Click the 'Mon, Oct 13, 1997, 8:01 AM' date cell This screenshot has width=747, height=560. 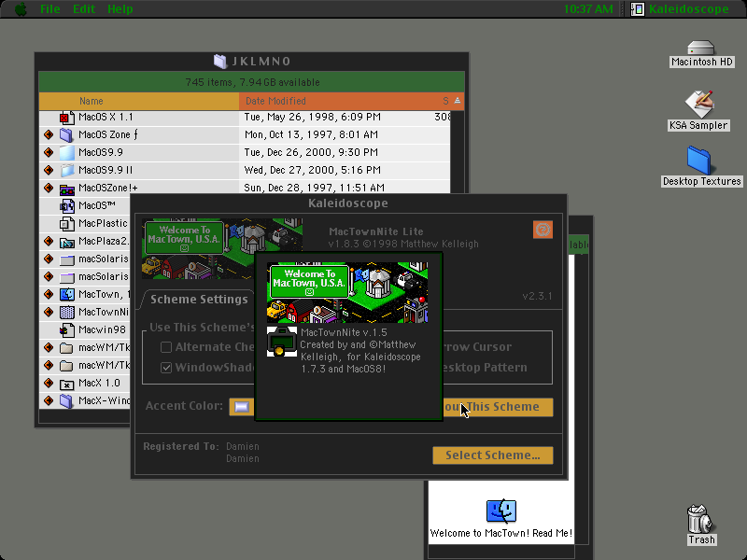(x=311, y=134)
